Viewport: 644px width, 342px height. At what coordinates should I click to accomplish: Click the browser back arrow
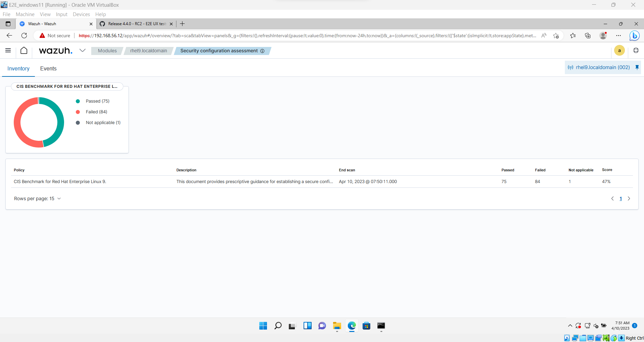(9, 36)
